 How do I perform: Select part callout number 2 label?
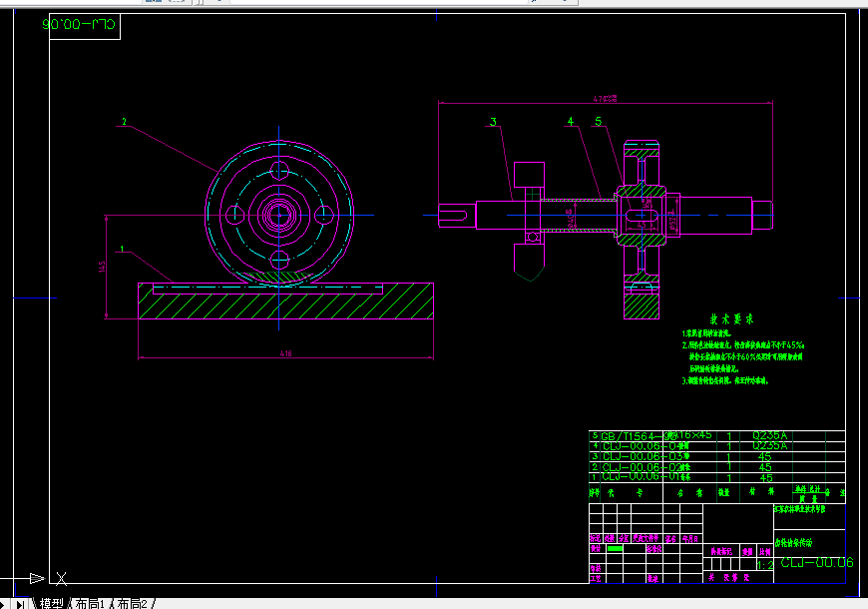click(x=124, y=122)
